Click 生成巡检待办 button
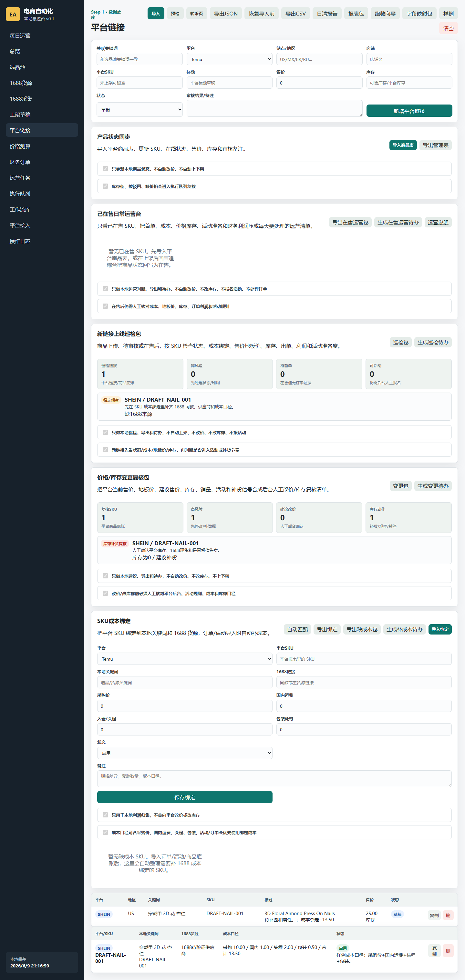 [433, 342]
